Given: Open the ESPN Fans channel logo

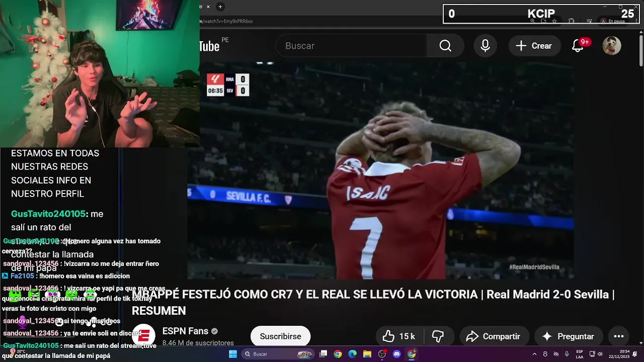Looking at the screenshot, I should 143,336.
